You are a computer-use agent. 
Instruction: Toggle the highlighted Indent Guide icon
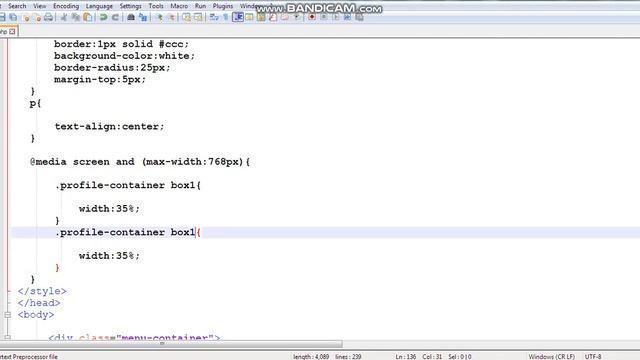(x=238, y=17)
